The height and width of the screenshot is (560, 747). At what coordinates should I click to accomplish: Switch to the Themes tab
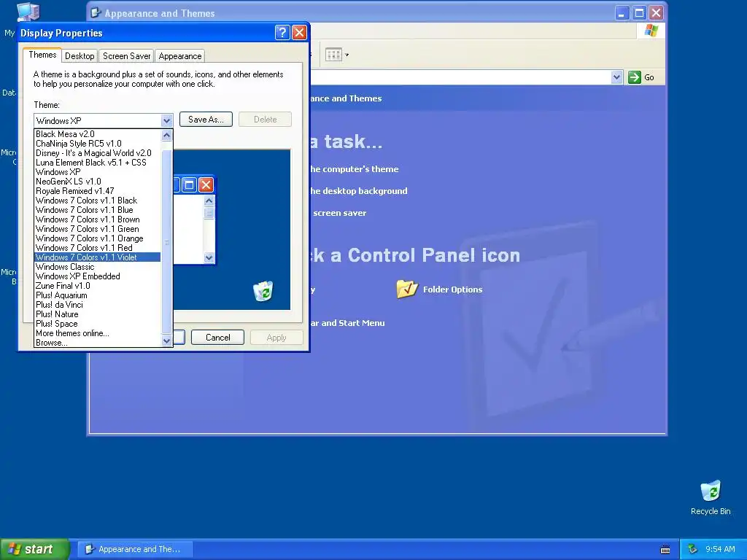click(42, 55)
